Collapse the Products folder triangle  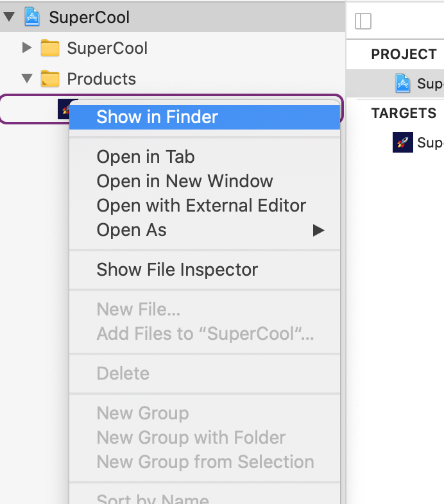point(26,79)
